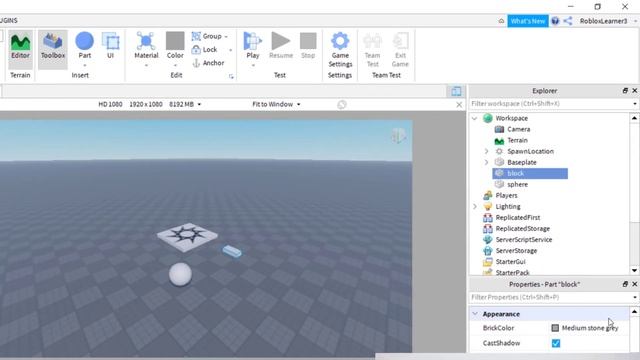Open Game Settings
The width and height of the screenshot is (640, 360).
[x=340, y=49]
